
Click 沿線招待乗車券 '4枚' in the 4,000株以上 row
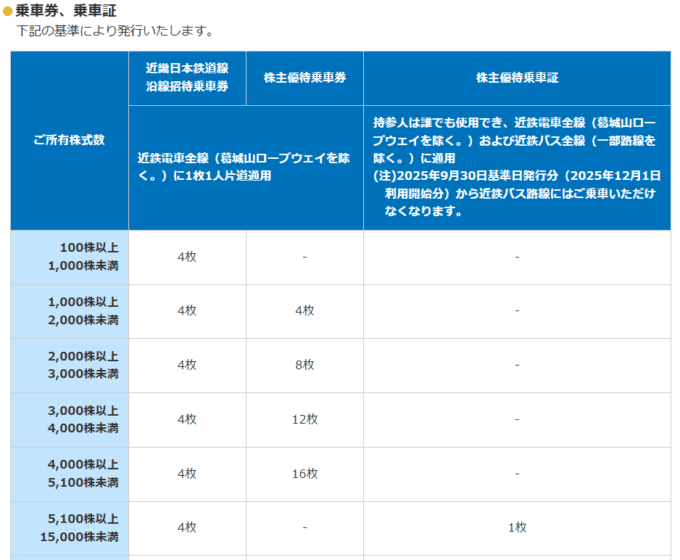click(x=187, y=474)
